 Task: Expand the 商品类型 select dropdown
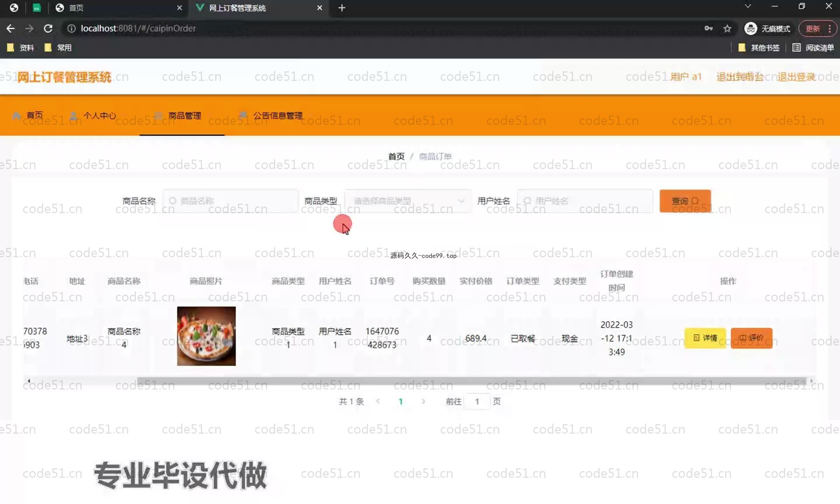[408, 201]
